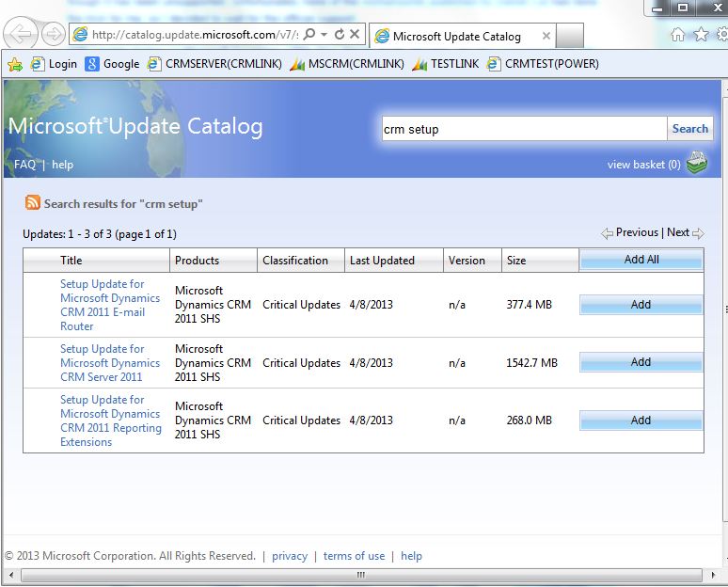The image size is (728, 587).
Task: Click the horizontal scrollbar left arrow
Action: pyautogui.click(x=11, y=575)
